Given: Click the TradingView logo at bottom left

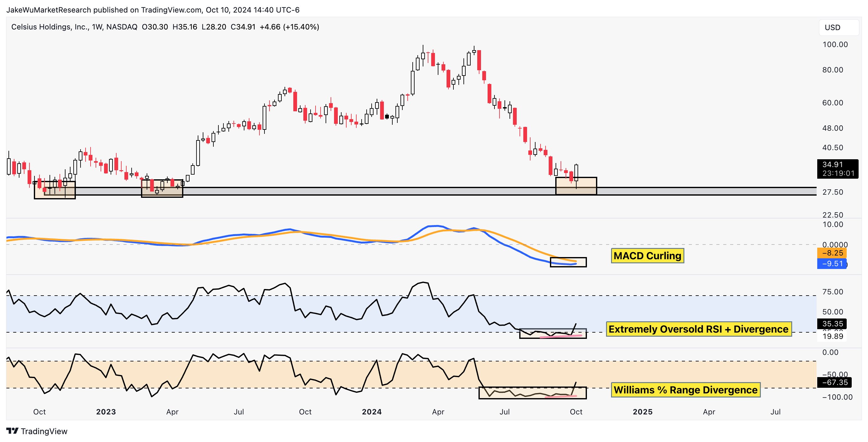Looking at the screenshot, I should [37, 431].
